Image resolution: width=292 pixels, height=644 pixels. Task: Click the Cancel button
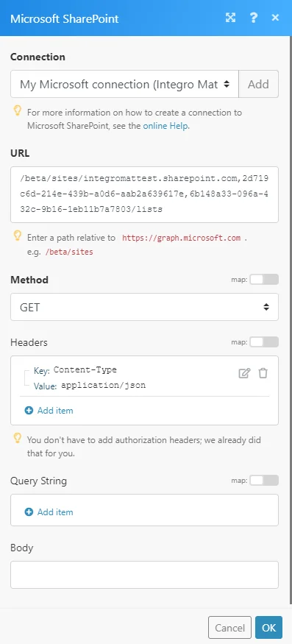(x=229, y=628)
